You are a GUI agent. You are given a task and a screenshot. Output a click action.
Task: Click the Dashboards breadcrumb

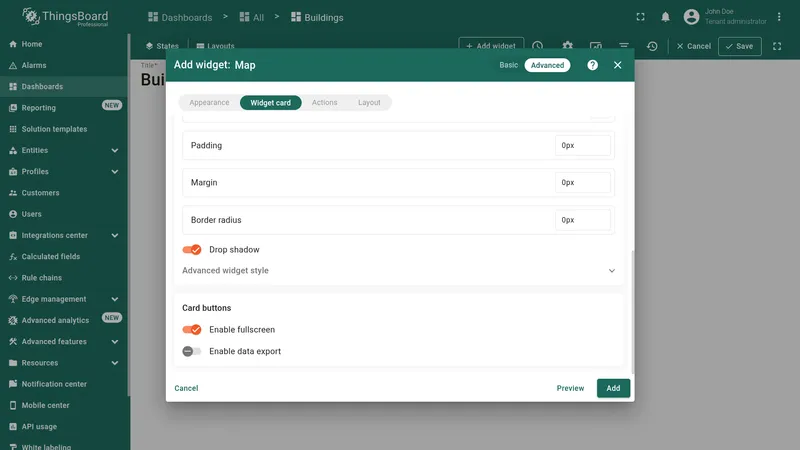coord(180,17)
